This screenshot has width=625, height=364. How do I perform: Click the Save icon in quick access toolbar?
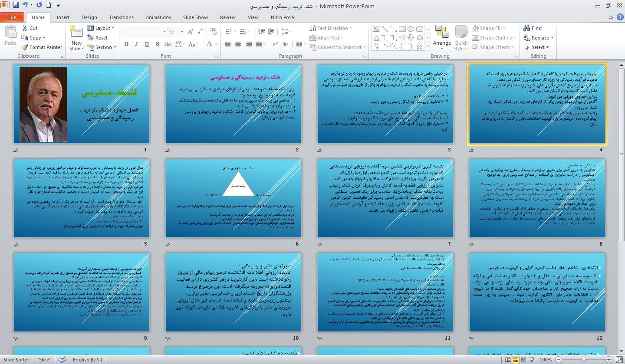[x=16, y=5]
